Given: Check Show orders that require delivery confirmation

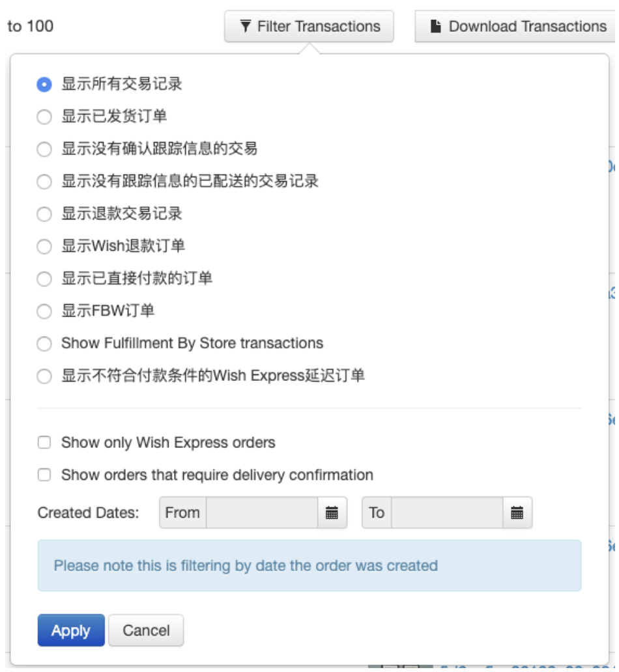Looking at the screenshot, I should click(44, 476).
